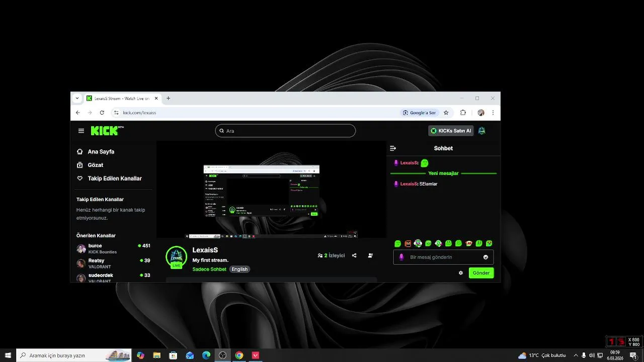Open Sadece Sohbet category link
The height and width of the screenshot is (362, 644).
click(209, 269)
